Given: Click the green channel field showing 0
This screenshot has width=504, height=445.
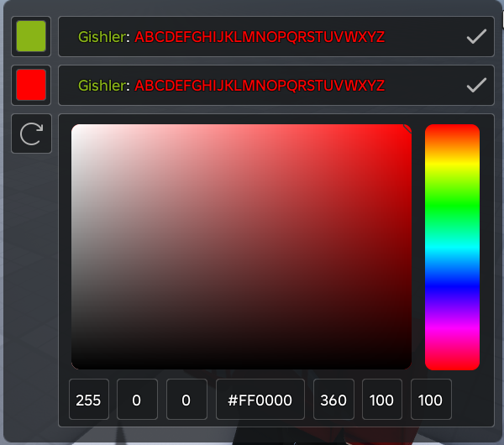Looking at the screenshot, I should (x=137, y=400).
